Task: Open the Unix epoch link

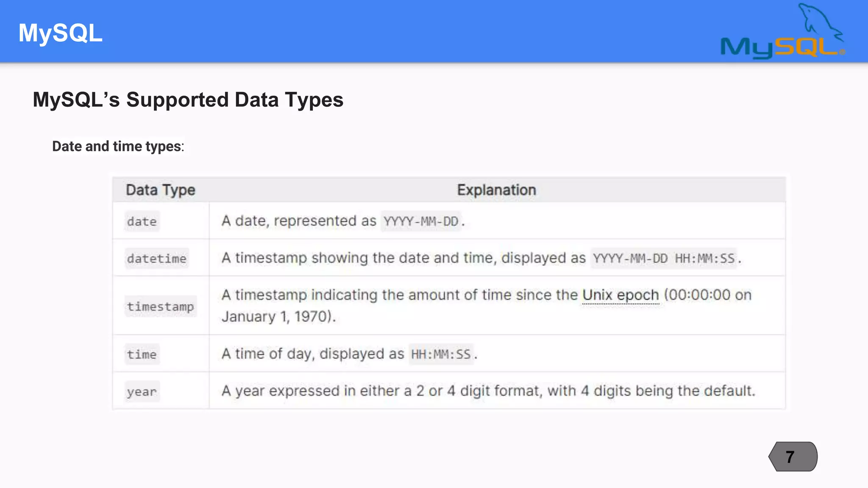Action: tap(620, 295)
